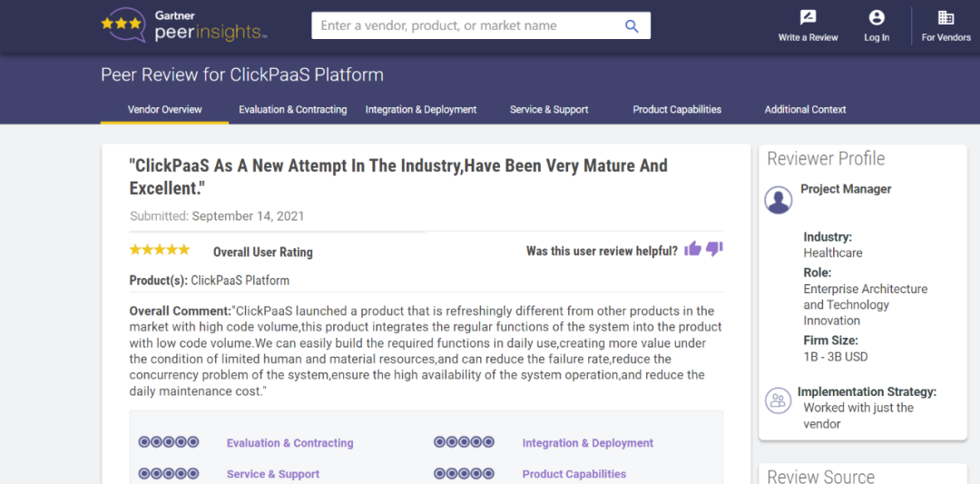The height and width of the screenshot is (484, 980).
Task: Select the Integration & Deployment tab
Action: click(421, 110)
